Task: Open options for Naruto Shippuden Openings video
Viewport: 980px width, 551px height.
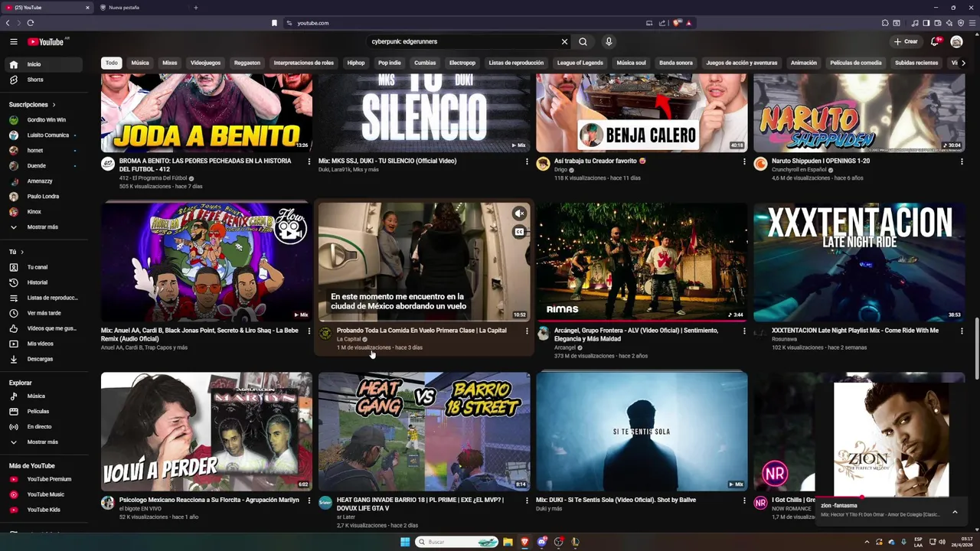Action: coord(962,161)
